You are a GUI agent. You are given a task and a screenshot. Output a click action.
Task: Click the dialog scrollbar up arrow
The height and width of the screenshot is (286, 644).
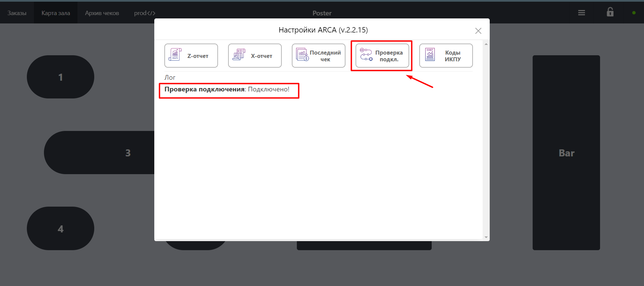pos(486,44)
